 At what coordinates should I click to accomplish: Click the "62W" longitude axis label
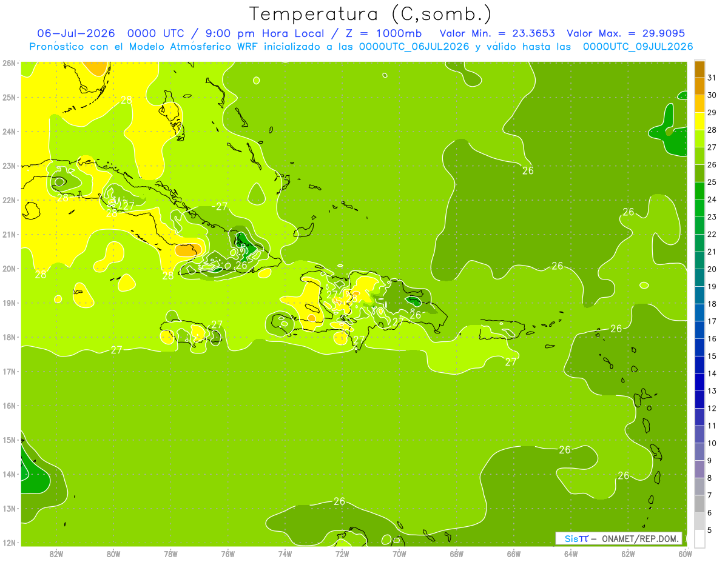click(x=628, y=554)
